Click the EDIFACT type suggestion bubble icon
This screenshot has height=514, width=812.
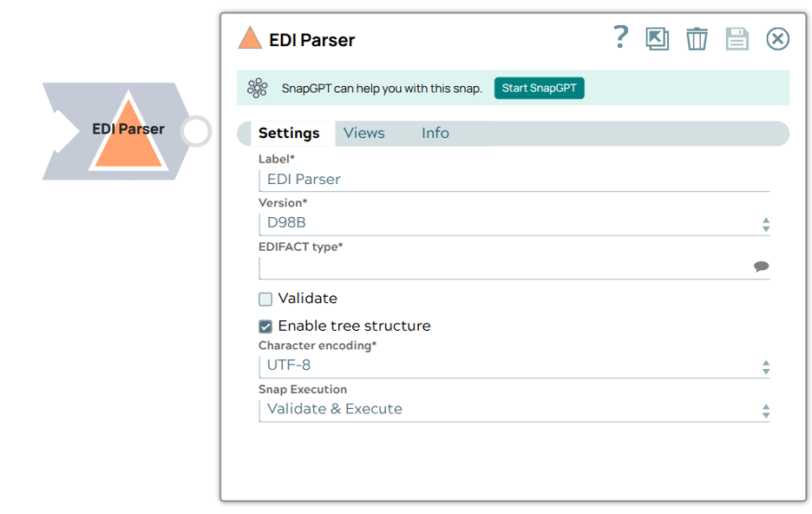point(761,267)
